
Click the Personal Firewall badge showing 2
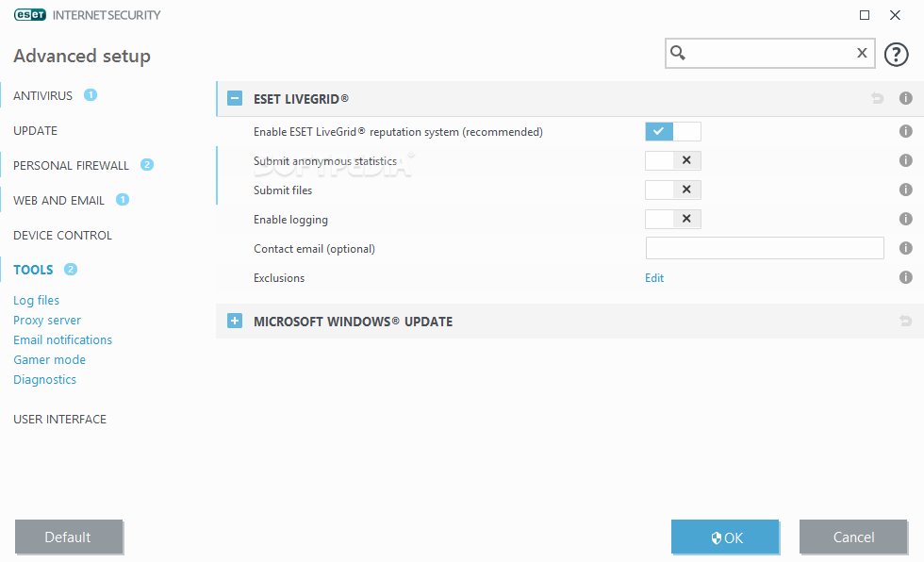click(x=147, y=165)
